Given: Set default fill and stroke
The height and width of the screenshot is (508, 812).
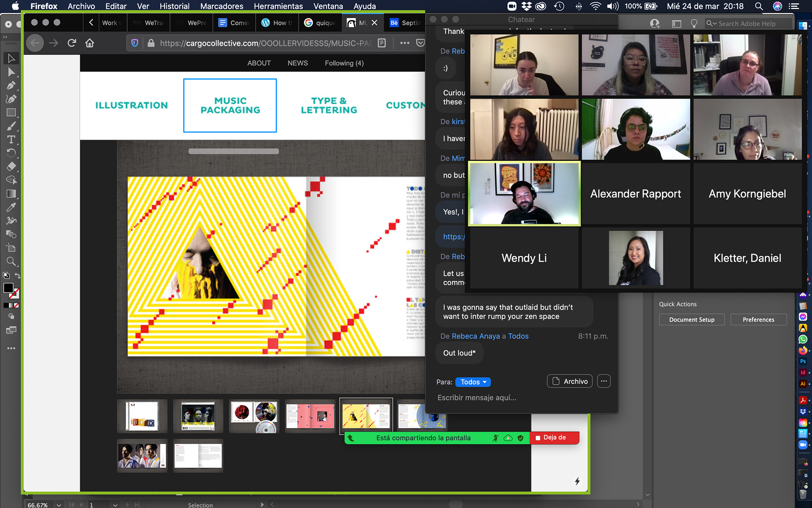Looking at the screenshot, I should (x=6, y=276).
